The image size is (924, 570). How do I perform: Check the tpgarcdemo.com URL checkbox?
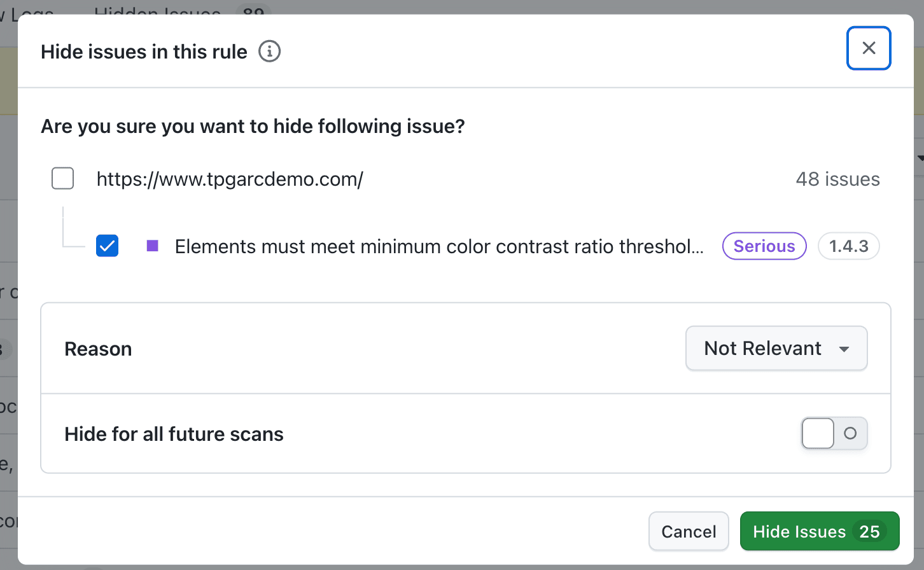62,178
